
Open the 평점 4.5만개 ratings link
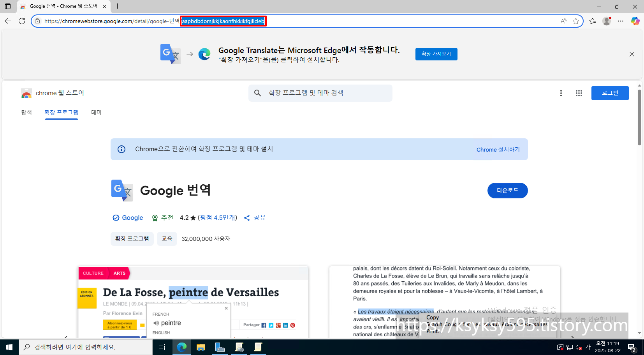(217, 218)
